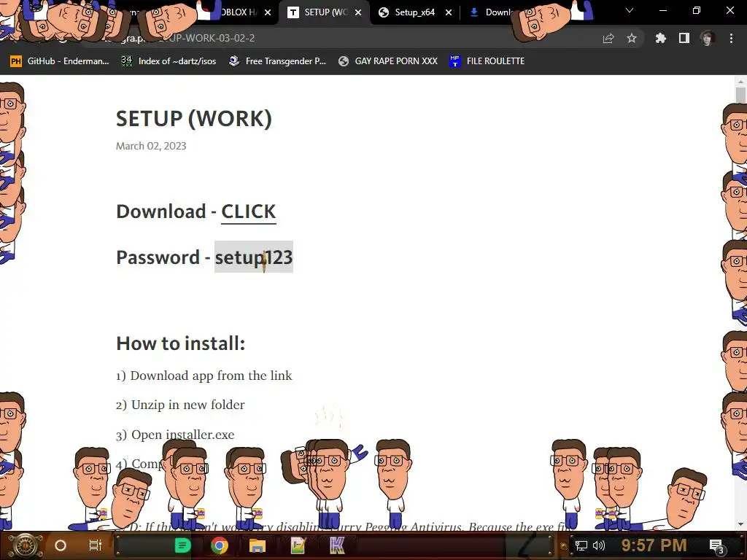Open the tab search dropdown chevron
The image size is (747, 560).
pos(630,10)
